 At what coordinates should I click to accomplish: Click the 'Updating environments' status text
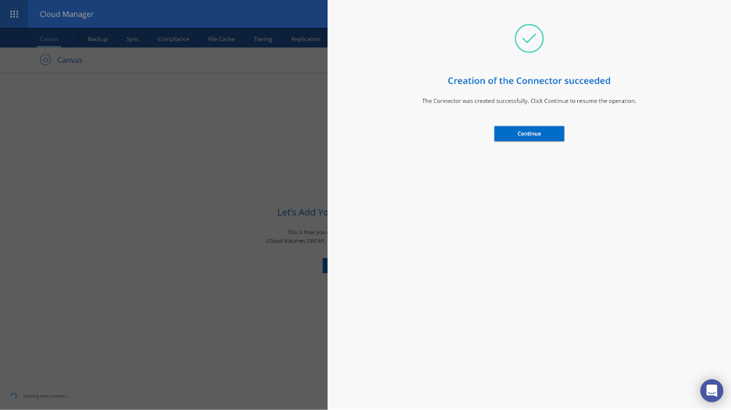pos(44,396)
